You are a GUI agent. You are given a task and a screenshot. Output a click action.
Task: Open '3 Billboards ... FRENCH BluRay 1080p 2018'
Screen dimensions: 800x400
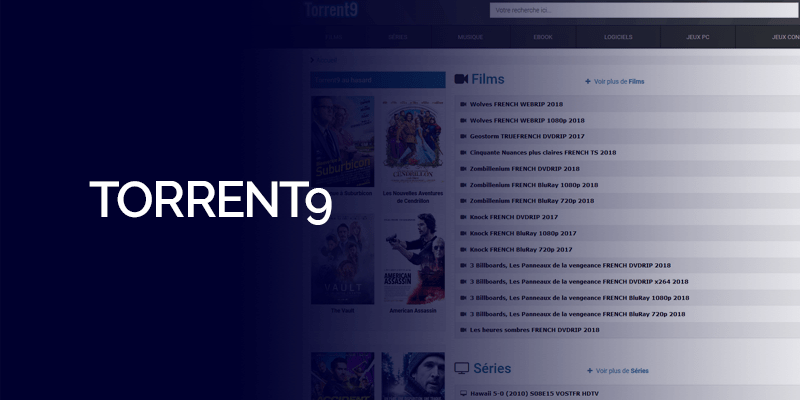coord(580,298)
